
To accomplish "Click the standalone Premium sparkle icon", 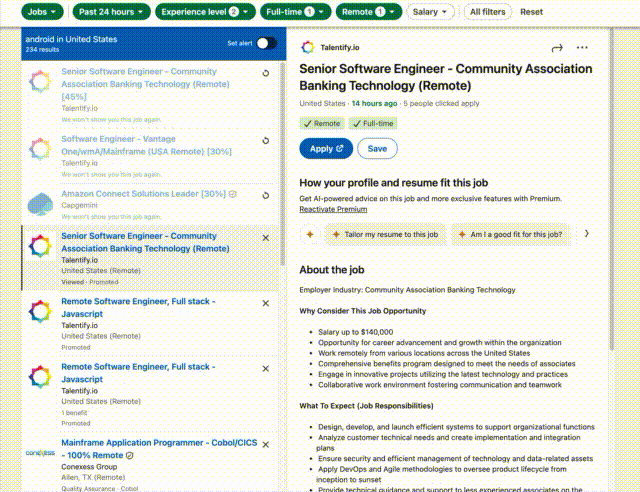I will coord(310,234).
